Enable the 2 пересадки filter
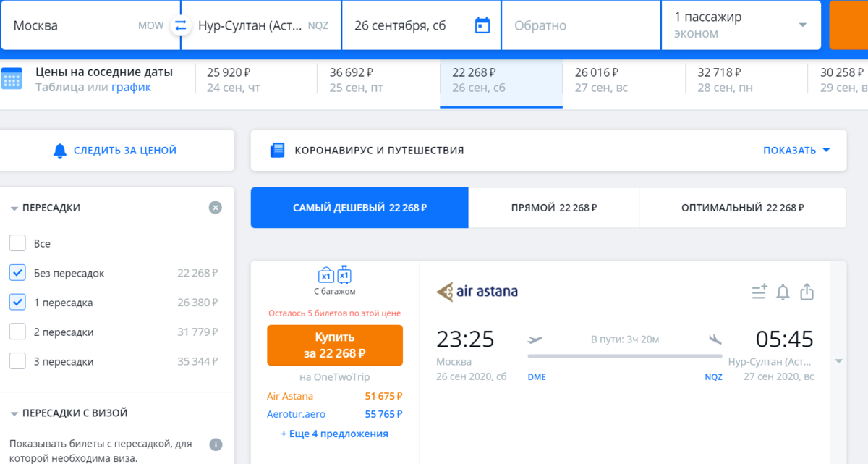The image size is (868, 464). (17, 332)
